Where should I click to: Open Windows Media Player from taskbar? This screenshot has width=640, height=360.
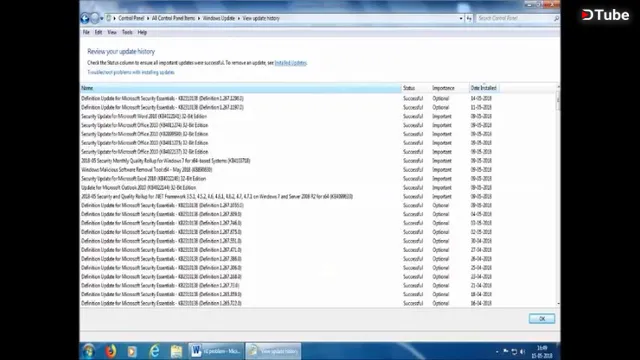coord(132,351)
